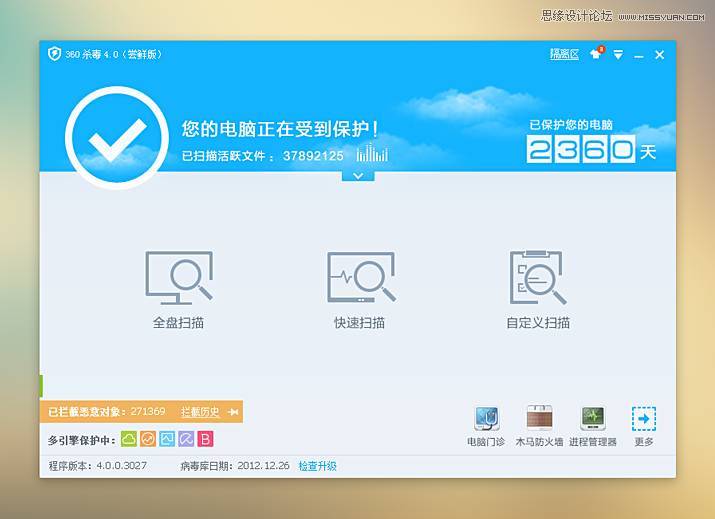View interception history (拦截历史)
715x519 pixels.
200,412
